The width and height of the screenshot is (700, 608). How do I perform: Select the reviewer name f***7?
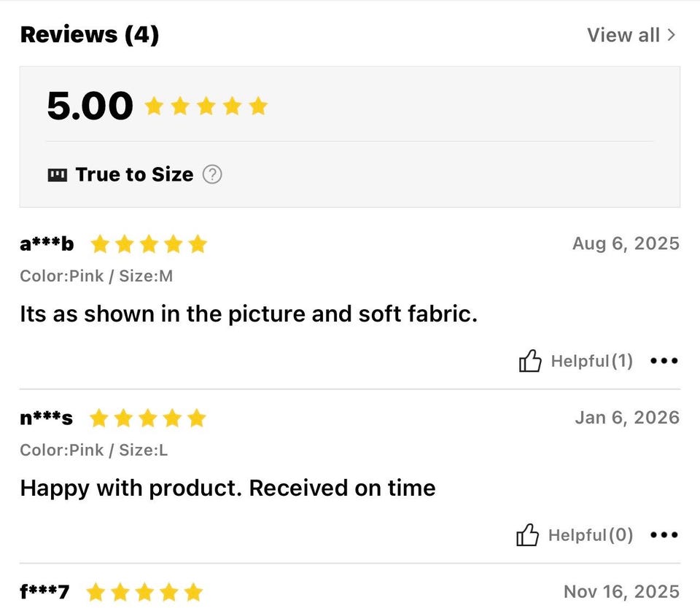(x=44, y=592)
